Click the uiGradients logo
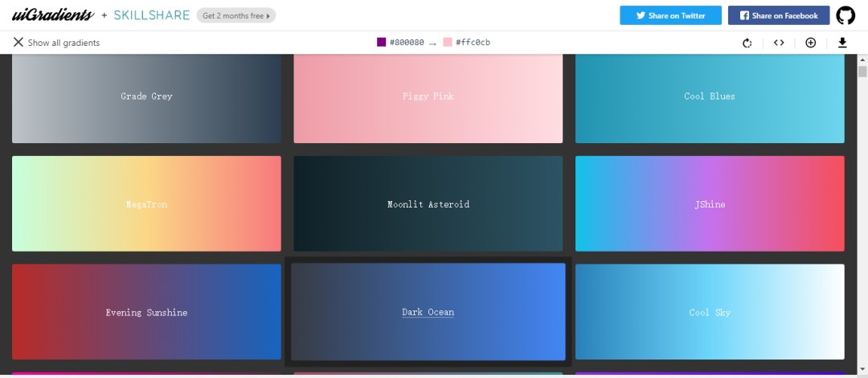The image size is (868, 378). coord(52,15)
